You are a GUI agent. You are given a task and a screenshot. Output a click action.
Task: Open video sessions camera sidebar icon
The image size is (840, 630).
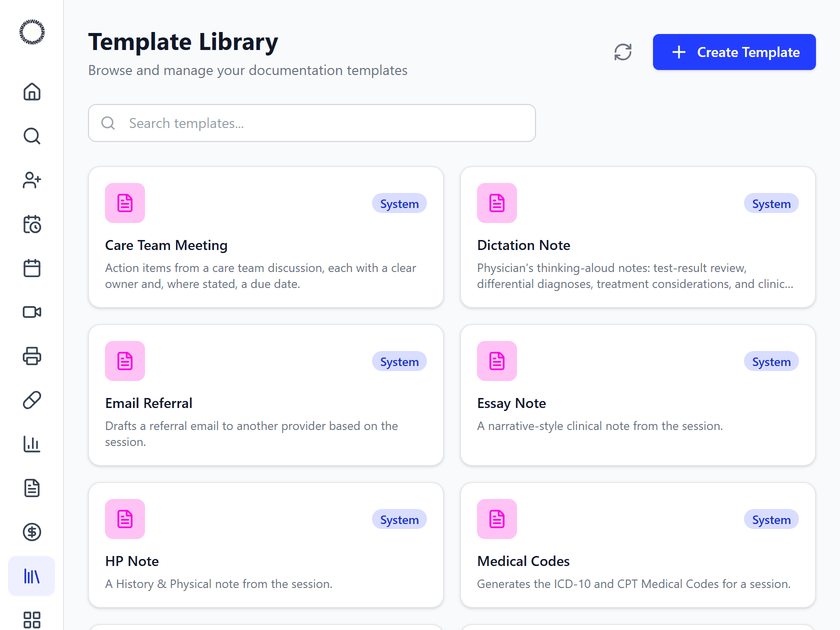(32, 312)
